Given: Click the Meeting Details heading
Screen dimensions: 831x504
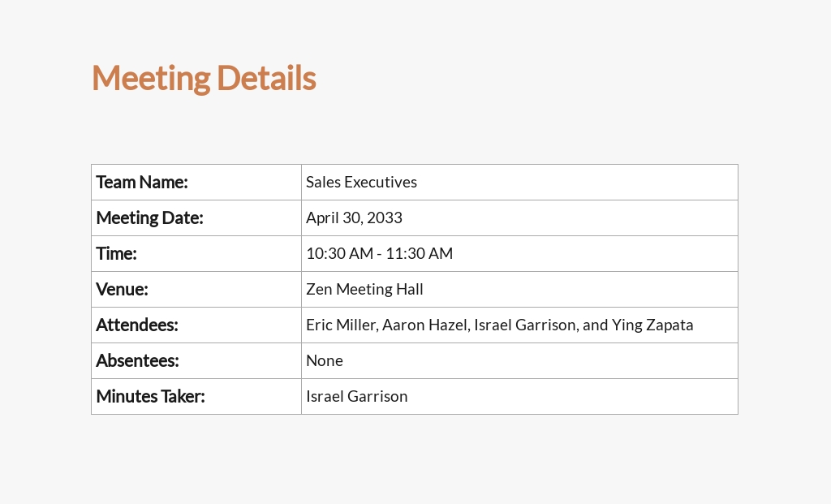Looking at the screenshot, I should click(x=204, y=78).
